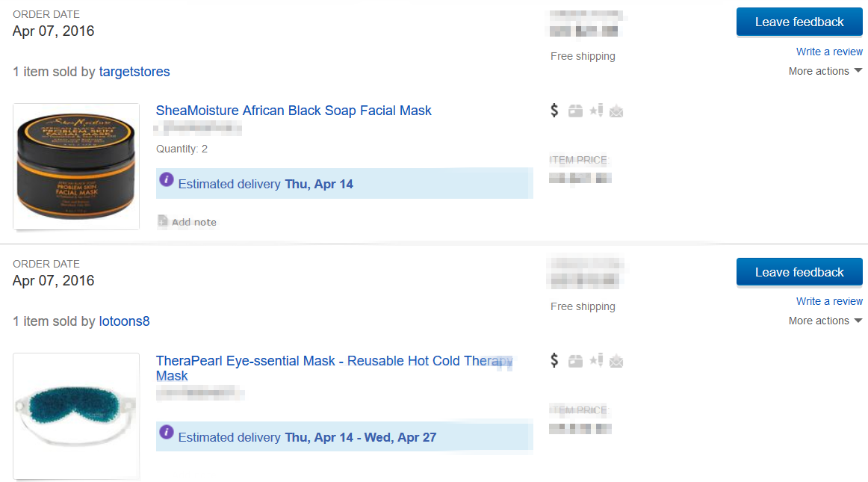Write a review for the targetstores order

[x=829, y=52]
